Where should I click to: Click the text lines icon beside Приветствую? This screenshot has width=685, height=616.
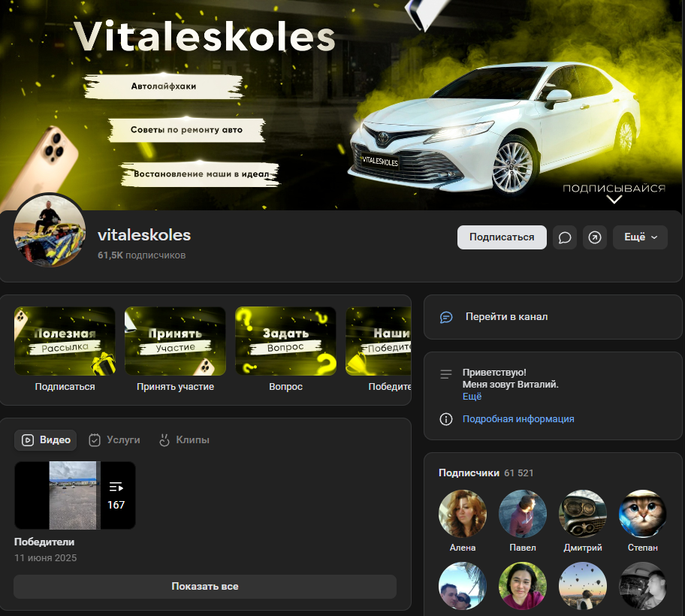446,373
